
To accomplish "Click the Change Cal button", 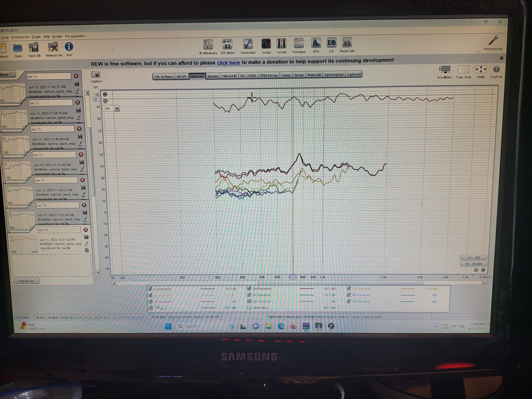I will [26, 281].
